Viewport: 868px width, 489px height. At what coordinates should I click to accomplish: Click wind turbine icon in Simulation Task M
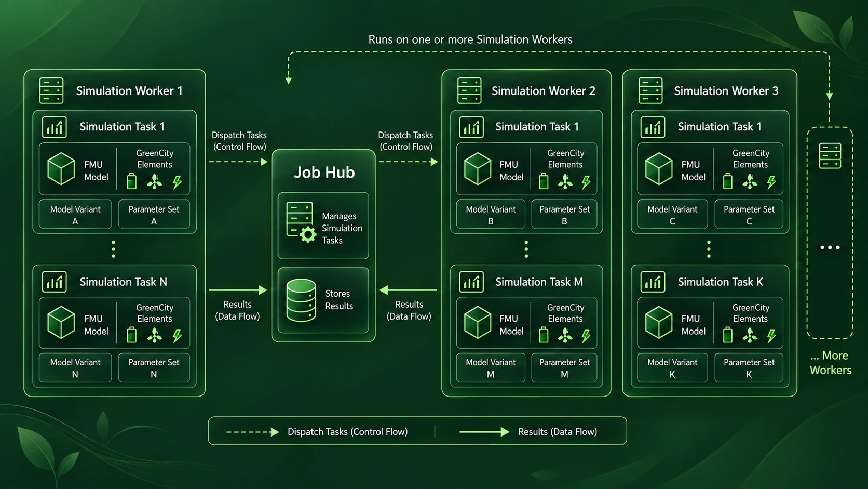point(565,336)
